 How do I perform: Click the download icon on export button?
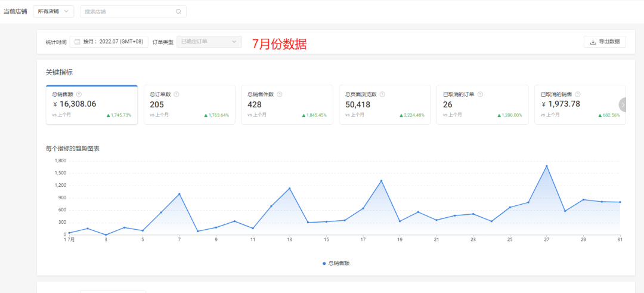[x=593, y=42]
